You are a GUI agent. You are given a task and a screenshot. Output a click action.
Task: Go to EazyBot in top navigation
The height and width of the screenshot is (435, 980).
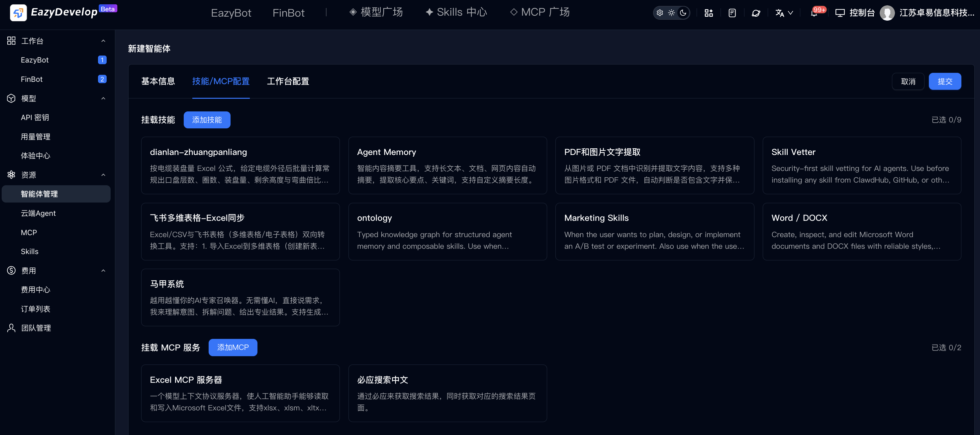[231, 13]
